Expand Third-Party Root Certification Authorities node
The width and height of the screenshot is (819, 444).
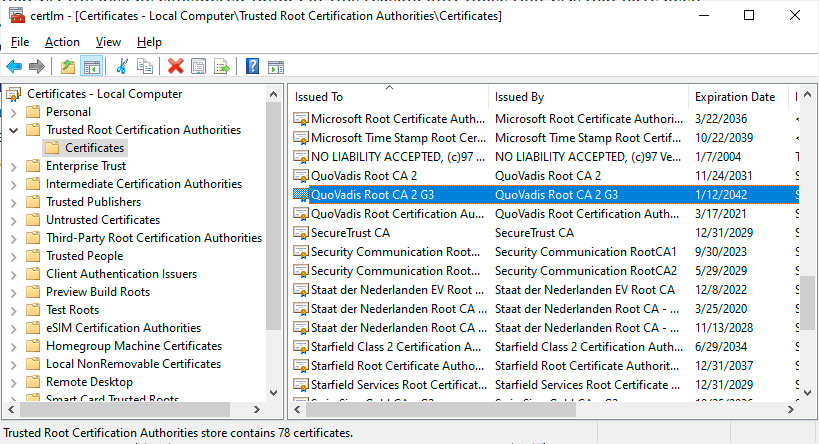[14, 239]
